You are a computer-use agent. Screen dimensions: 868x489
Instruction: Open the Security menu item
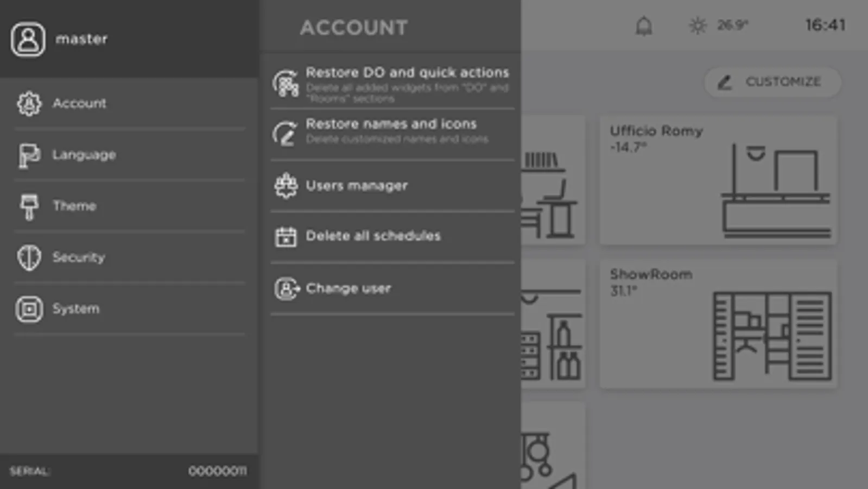[x=129, y=257]
